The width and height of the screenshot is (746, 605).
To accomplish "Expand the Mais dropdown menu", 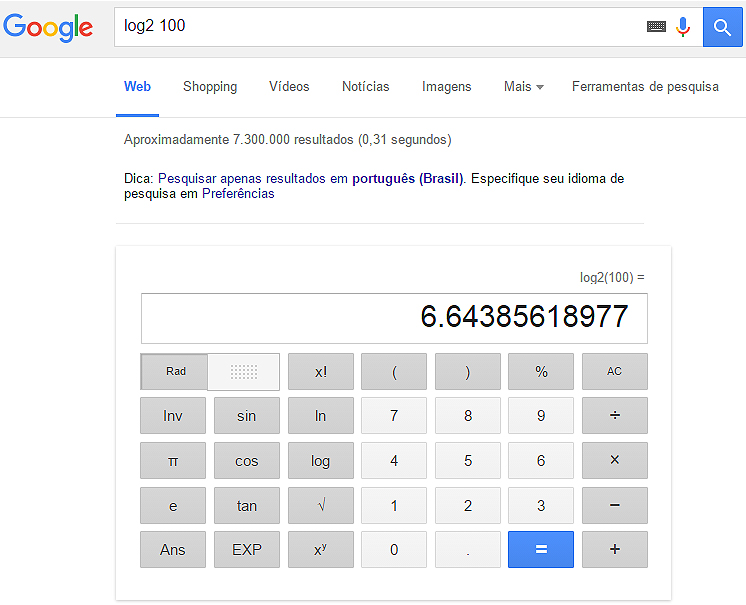I will click(523, 87).
